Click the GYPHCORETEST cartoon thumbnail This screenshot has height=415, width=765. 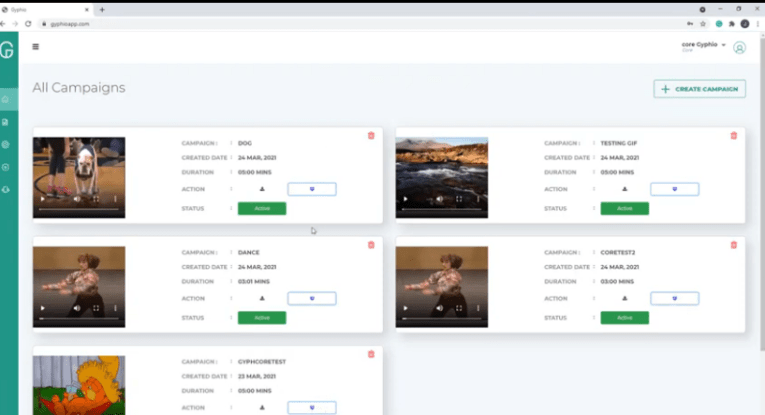click(79, 385)
